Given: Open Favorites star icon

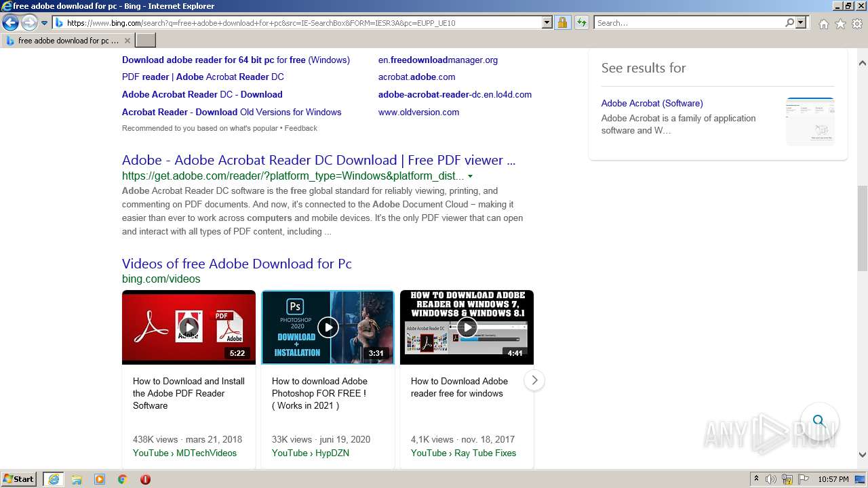Looking at the screenshot, I should (840, 24).
